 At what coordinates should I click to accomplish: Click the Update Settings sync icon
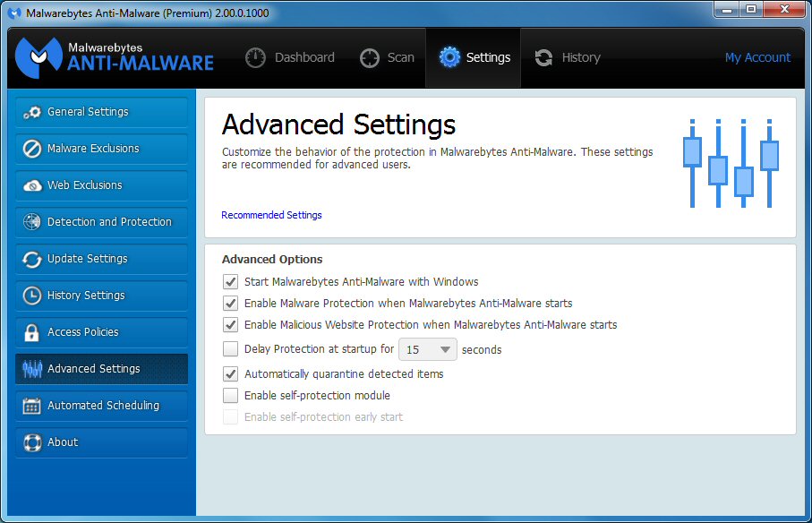click(x=32, y=259)
